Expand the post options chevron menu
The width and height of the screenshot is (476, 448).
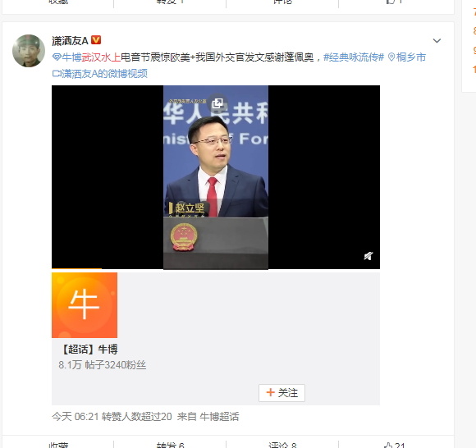(x=437, y=41)
